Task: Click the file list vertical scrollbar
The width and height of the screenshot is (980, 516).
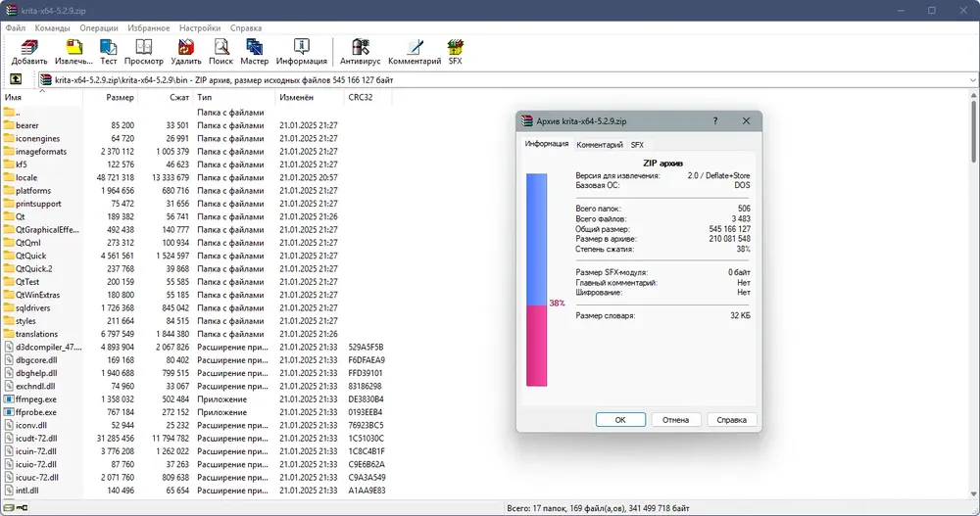Action: click(973, 294)
